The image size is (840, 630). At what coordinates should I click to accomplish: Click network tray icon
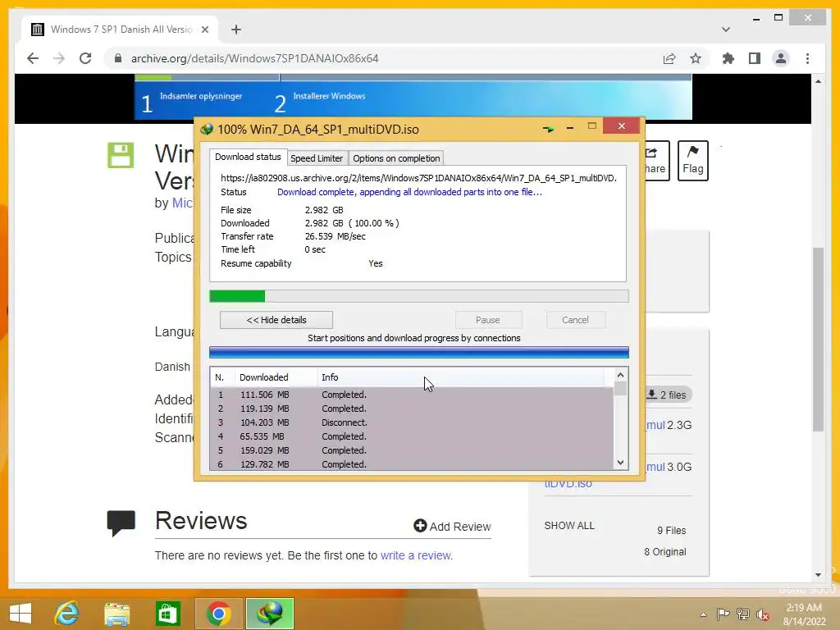click(743, 614)
